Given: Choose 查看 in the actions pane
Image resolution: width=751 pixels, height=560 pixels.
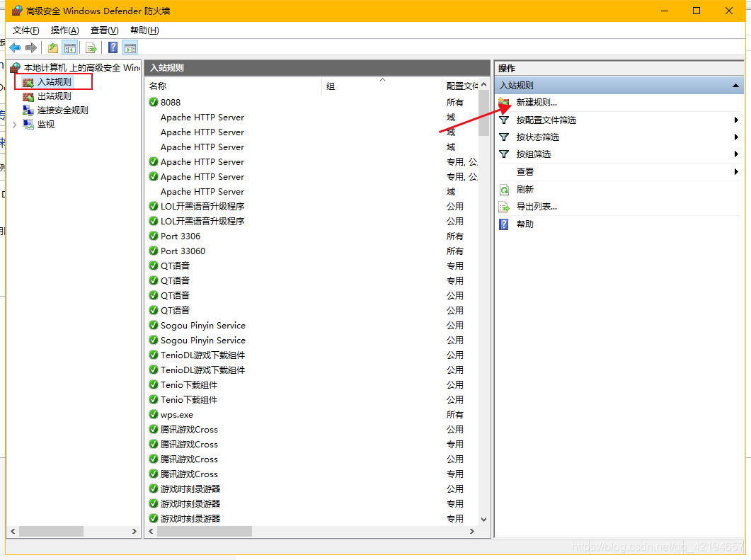Looking at the screenshot, I should pos(525,172).
